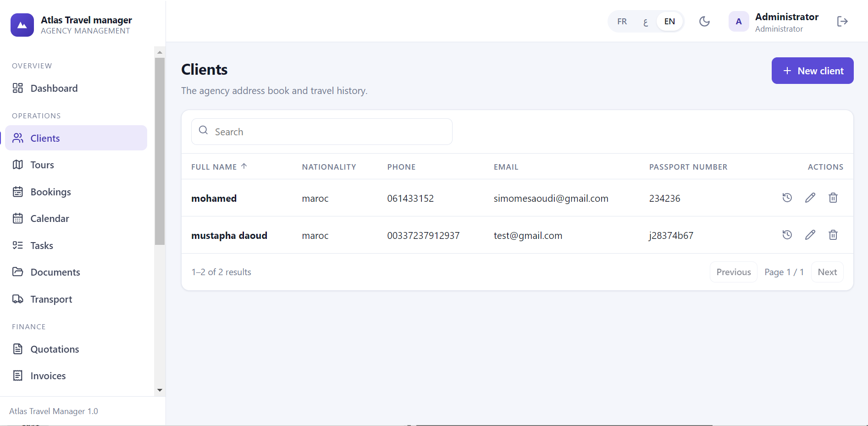Image resolution: width=868 pixels, height=426 pixels.
Task: Click the Bookings calendar-list icon
Action: point(18,192)
